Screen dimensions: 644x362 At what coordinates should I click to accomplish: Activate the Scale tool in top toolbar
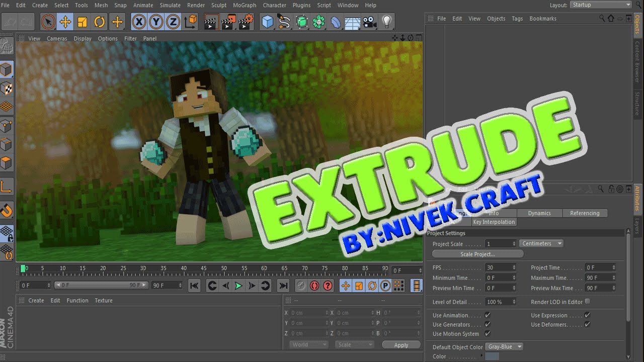(83, 22)
